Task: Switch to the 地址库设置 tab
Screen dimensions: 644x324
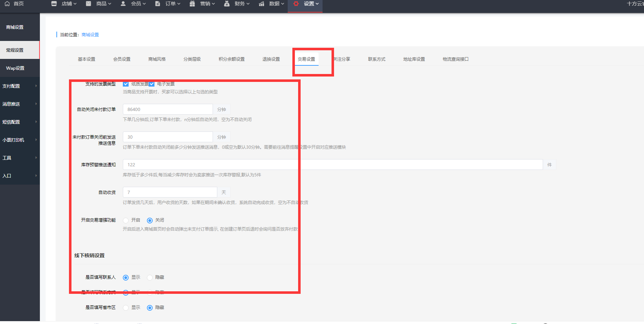Action: point(414,59)
